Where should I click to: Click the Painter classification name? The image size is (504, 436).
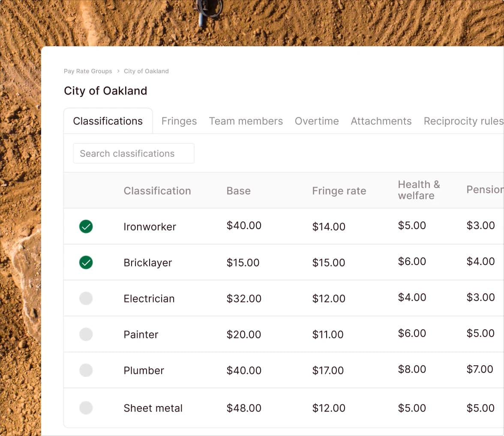(141, 335)
